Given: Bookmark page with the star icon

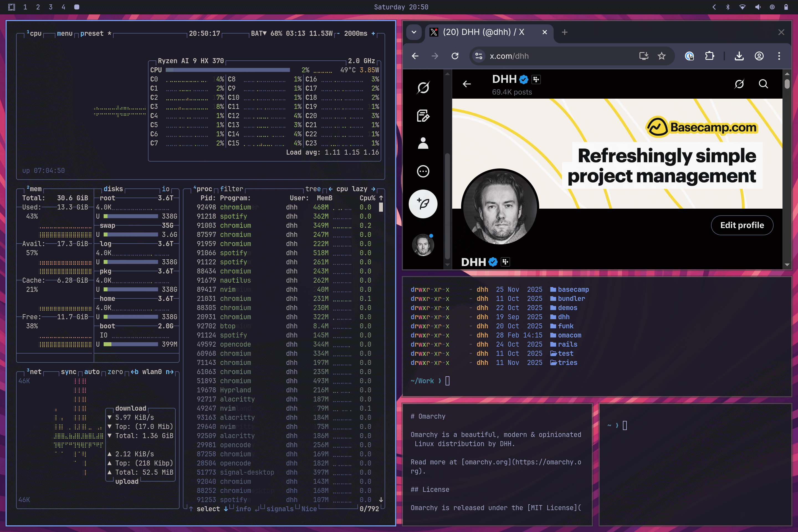Looking at the screenshot, I should (x=661, y=56).
